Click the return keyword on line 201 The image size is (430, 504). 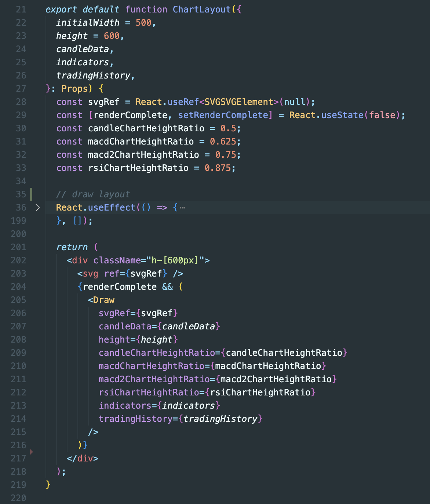[72, 247]
